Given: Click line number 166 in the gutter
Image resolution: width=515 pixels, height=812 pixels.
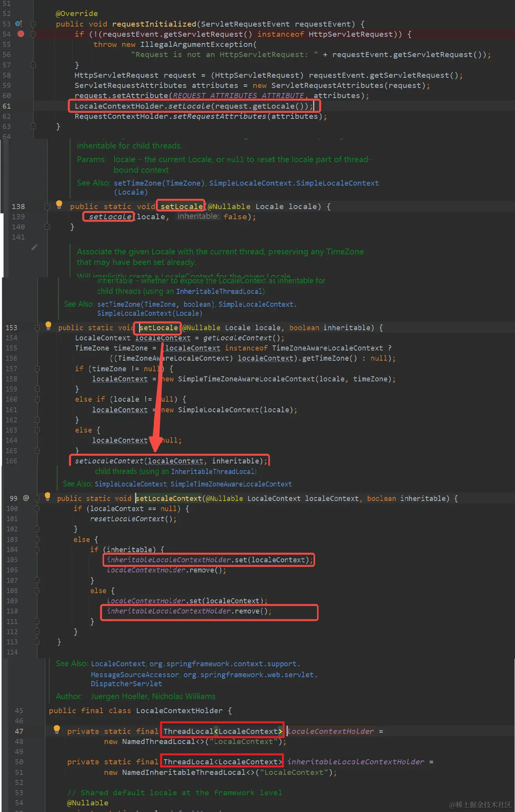Looking at the screenshot, I should [x=11, y=461].
